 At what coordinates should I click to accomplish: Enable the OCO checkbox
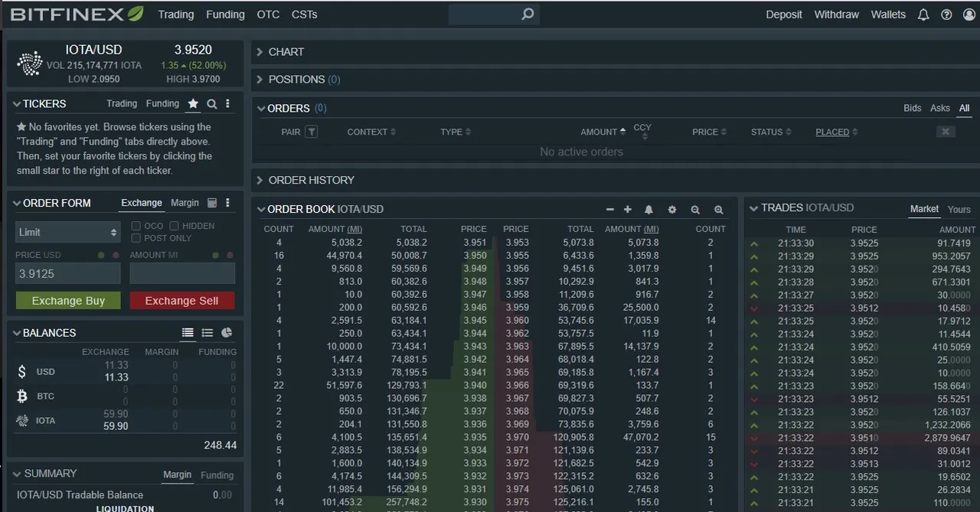click(136, 226)
